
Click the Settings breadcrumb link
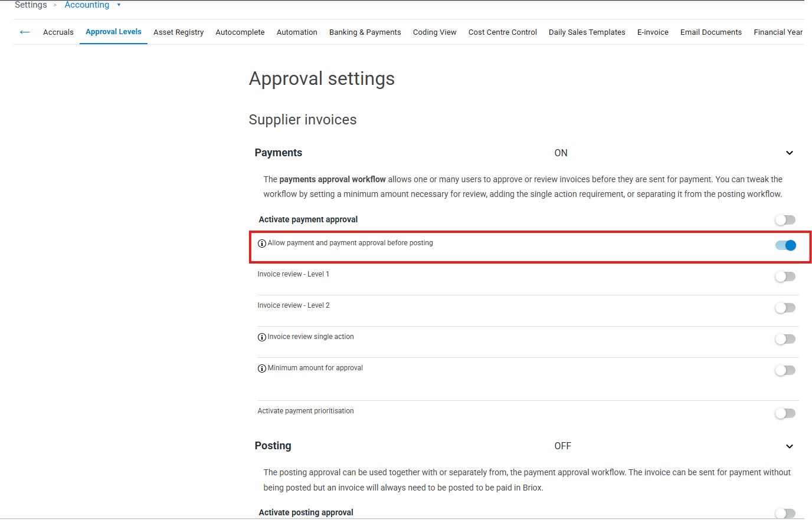(31, 5)
